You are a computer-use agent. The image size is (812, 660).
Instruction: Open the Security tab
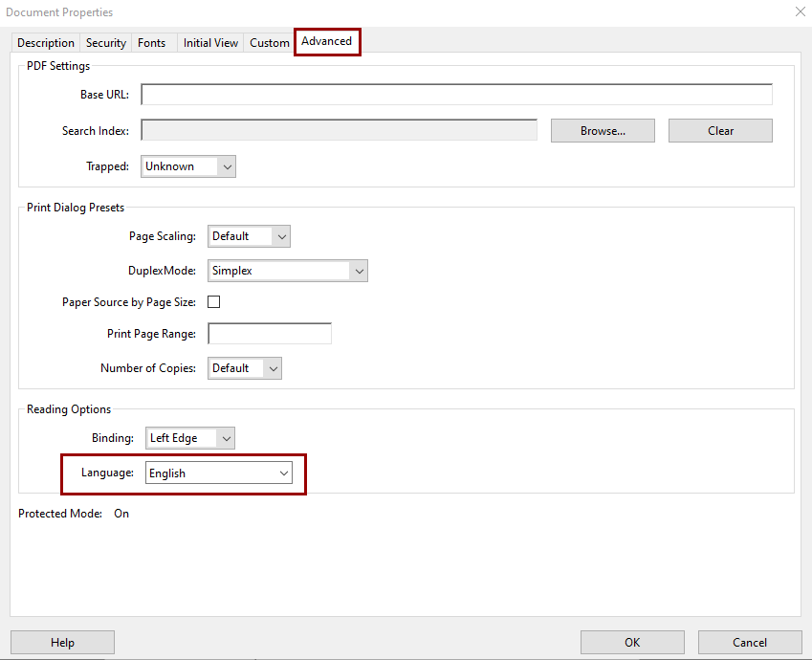(x=105, y=43)
